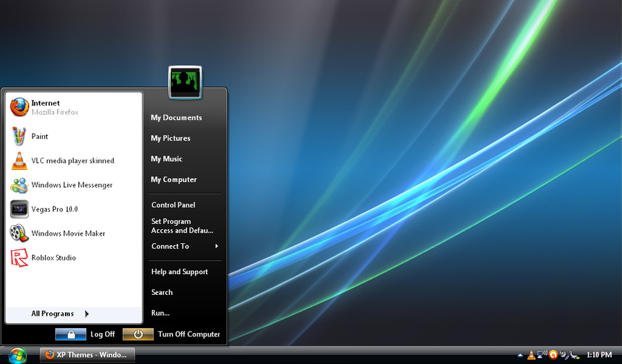
Task: Open Help and Support
Action: pos(179,272)
